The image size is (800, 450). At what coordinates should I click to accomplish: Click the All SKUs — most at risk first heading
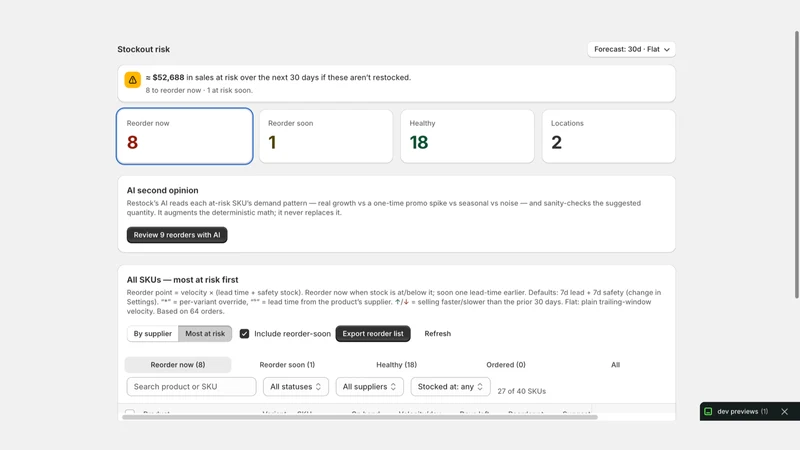pos(183,280)
